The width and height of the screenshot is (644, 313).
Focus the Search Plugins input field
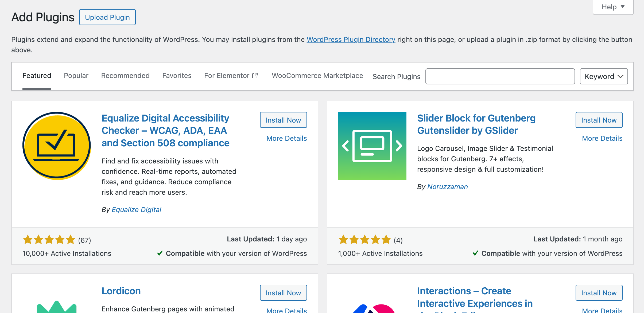[x=500, y=77]
